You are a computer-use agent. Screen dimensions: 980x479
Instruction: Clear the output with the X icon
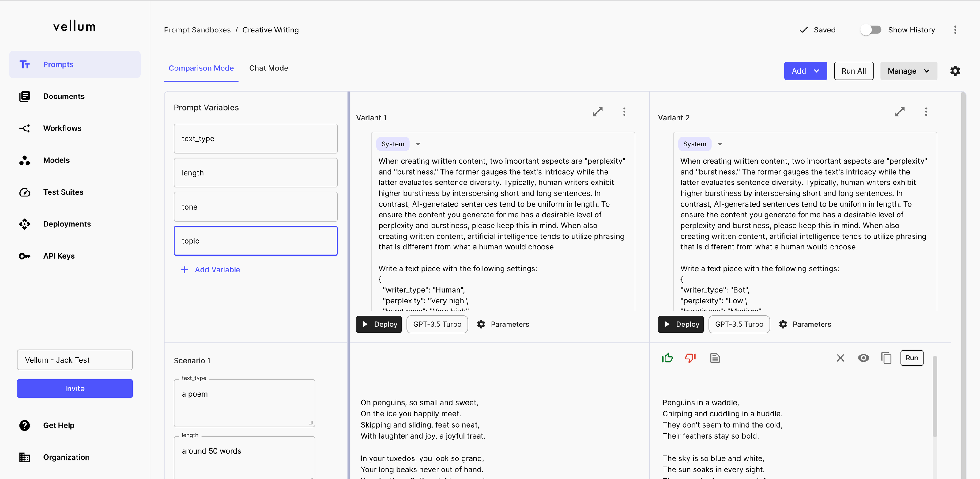click(840, 358)
